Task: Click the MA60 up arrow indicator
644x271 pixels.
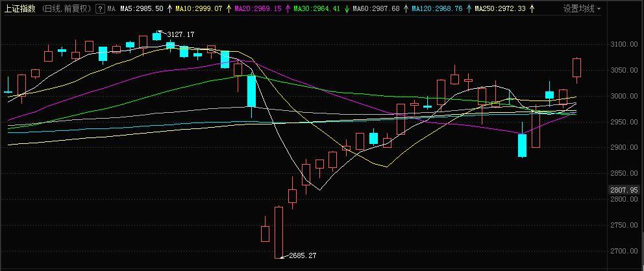Action: [x=406, y=8]
